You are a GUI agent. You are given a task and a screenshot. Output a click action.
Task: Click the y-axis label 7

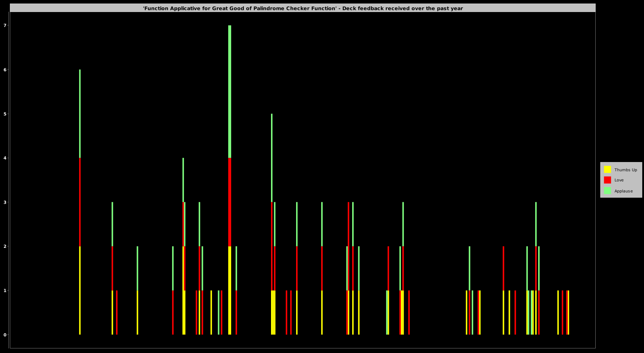coord(5,25)
